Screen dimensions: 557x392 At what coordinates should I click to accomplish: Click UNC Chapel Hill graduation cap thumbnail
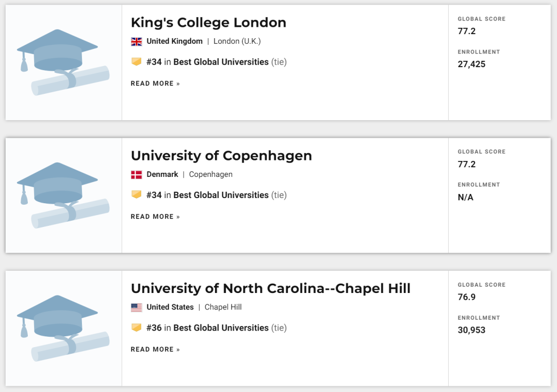coord(63,328)
